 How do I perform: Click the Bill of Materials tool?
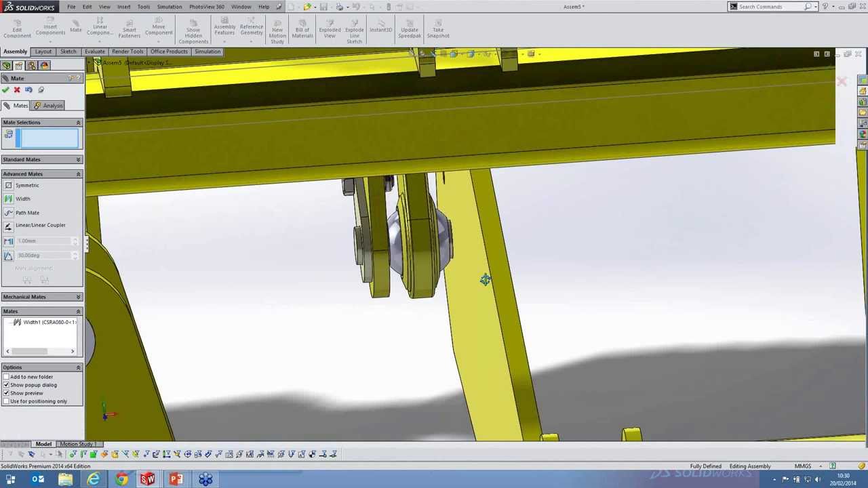tap(302, 28)
